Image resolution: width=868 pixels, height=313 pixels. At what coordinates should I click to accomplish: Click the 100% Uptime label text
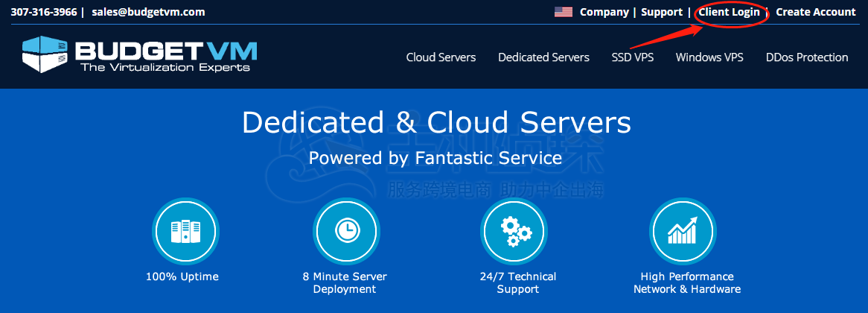(182, 276)
